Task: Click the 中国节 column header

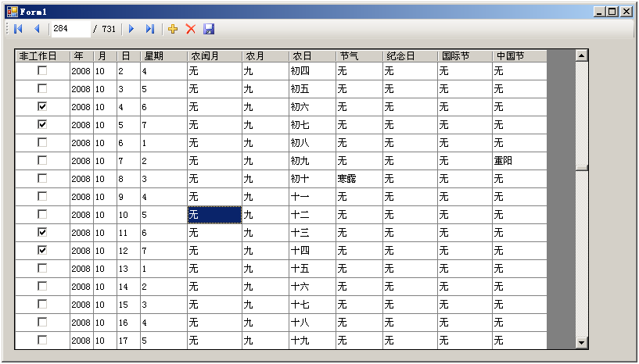Action: click(x=519, y=56)
